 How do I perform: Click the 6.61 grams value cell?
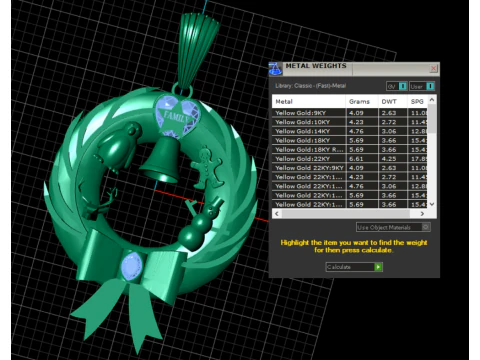point(362,159)
